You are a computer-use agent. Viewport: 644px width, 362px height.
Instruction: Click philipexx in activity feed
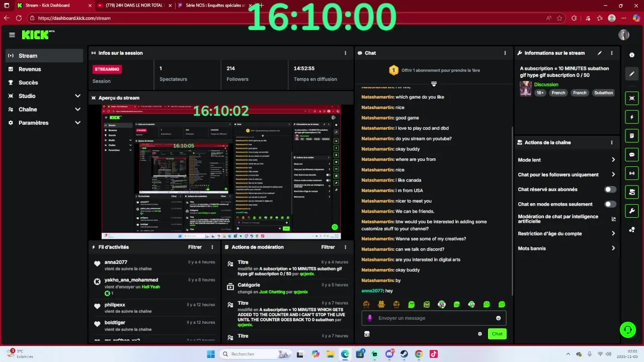pyautogui.click(x=115, y=305)
